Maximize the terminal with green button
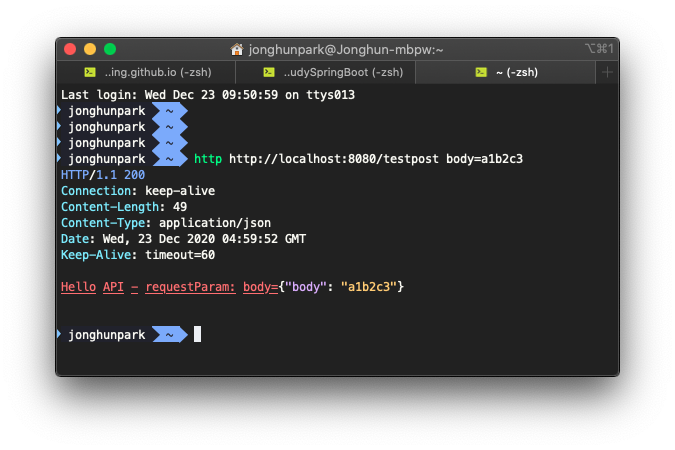The height and width of the screenshot is (450, 675). [110, 49]
